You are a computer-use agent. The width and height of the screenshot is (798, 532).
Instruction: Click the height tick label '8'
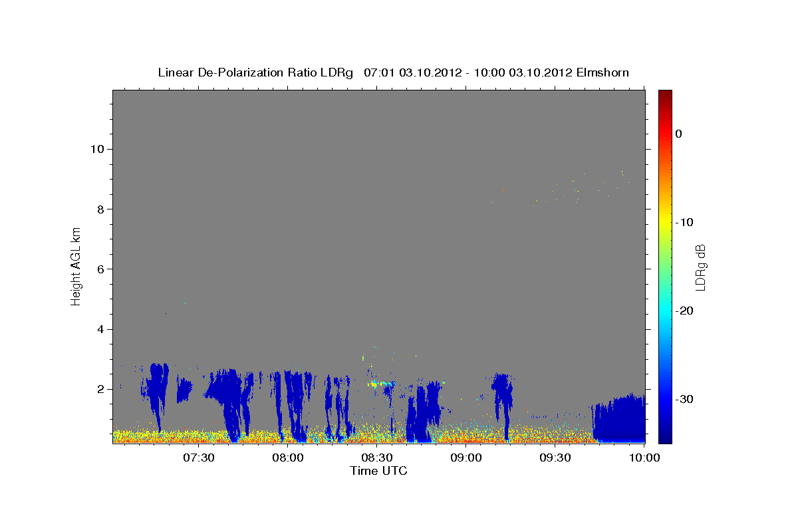click(102, 209)
